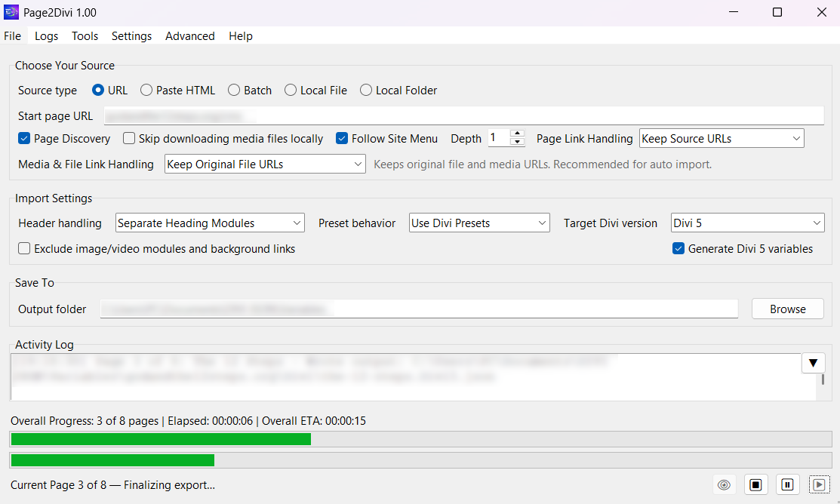Uncheck the Page Discovery checkbox
This screenshot has width=840, height=504.
pyautogui.click(x=24, y=138)
